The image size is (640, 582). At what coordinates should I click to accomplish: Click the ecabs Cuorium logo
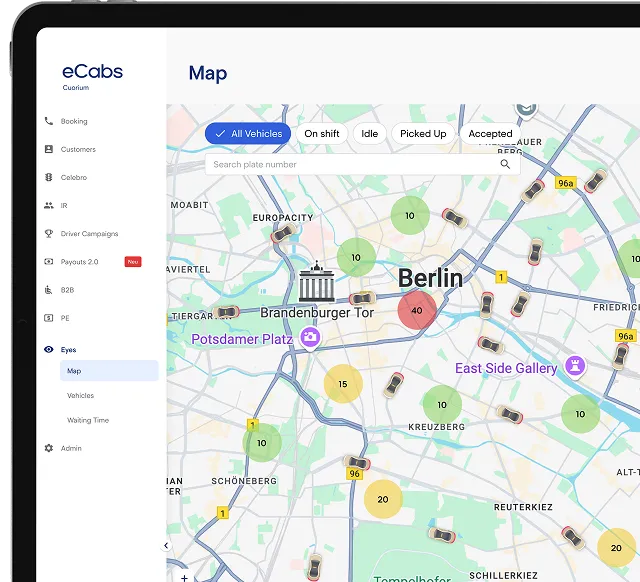coord(92,76)
